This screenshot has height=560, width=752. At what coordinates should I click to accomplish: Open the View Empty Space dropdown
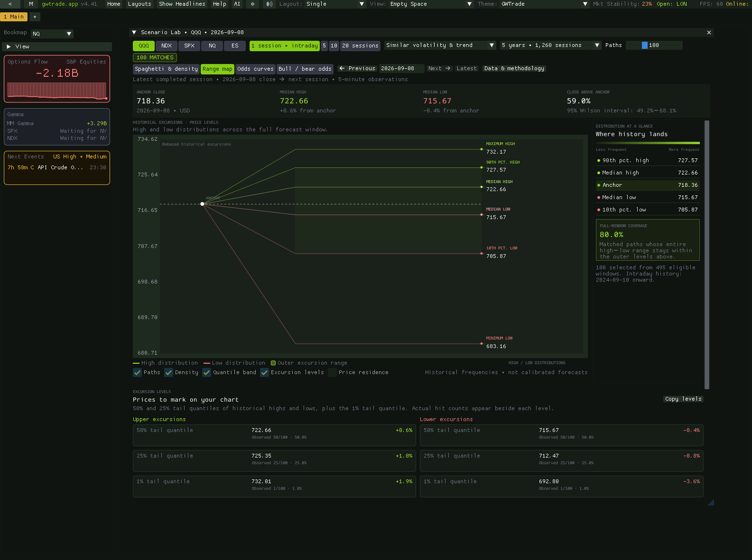(x=431, y=4)
